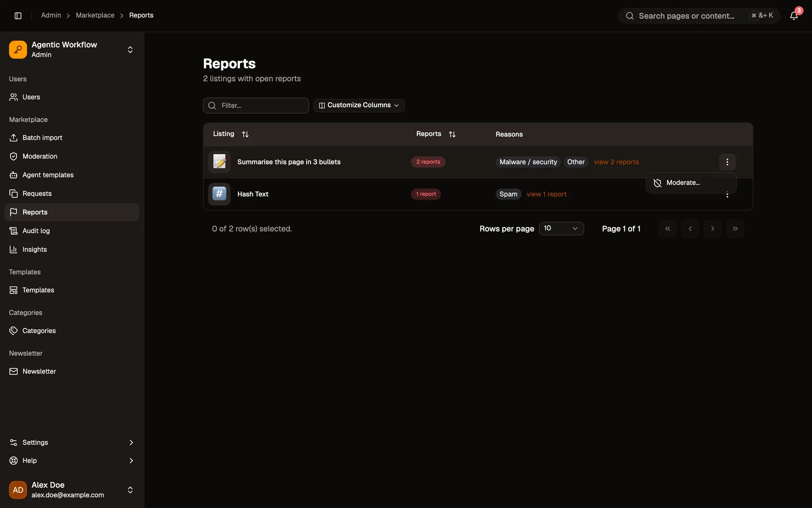Open Requests page
This screenshot has height=508, width=812.
72,193
